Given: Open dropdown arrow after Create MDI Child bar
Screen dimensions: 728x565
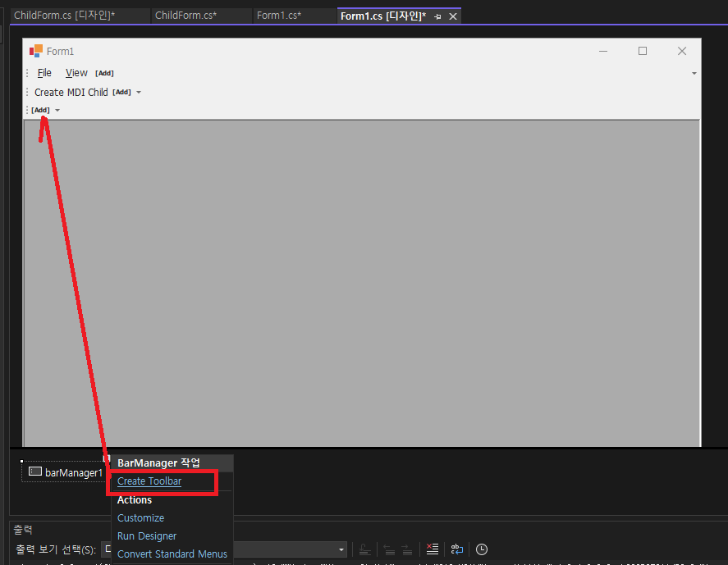Looking at the screenshot, I should click(x=139, y=93).
